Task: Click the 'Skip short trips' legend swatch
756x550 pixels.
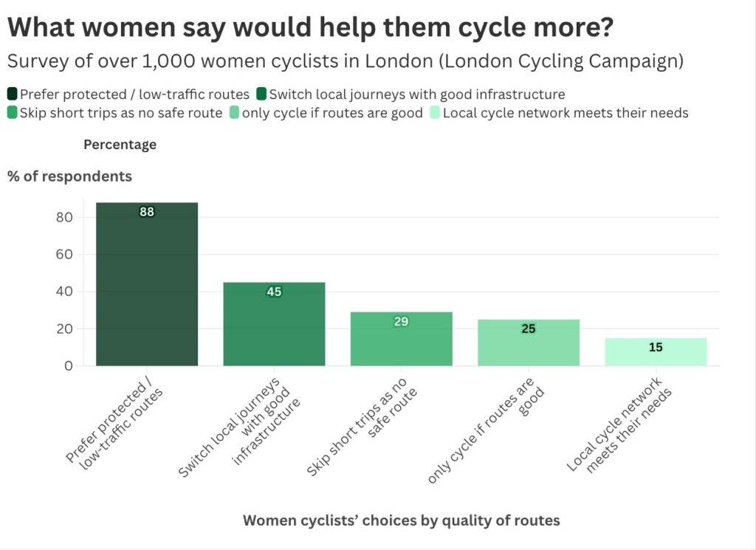Action: tap(13, 113)
